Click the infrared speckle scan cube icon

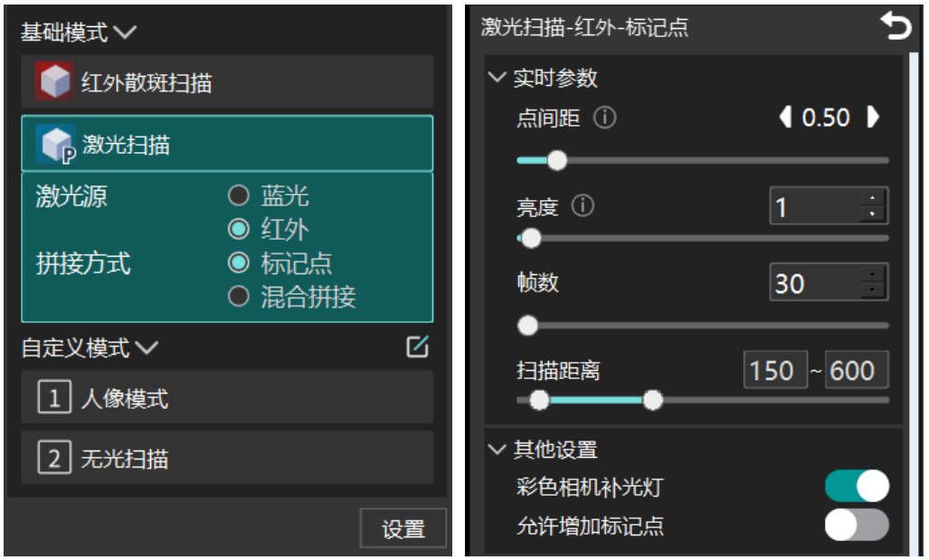[54, 81]
